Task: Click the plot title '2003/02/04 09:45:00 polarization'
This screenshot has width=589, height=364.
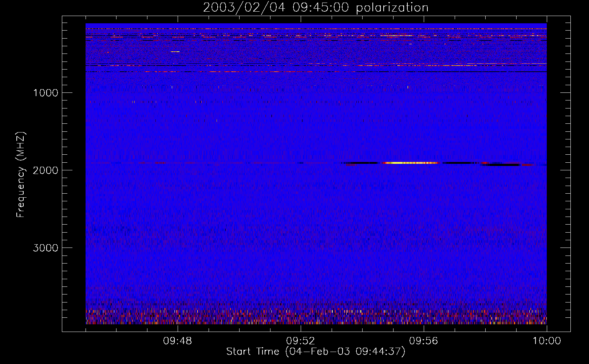Action: (316, 8)
